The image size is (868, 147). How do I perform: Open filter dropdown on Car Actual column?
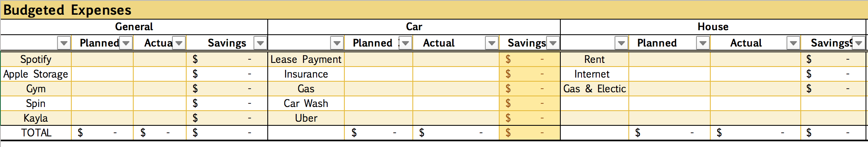(492, 43)
